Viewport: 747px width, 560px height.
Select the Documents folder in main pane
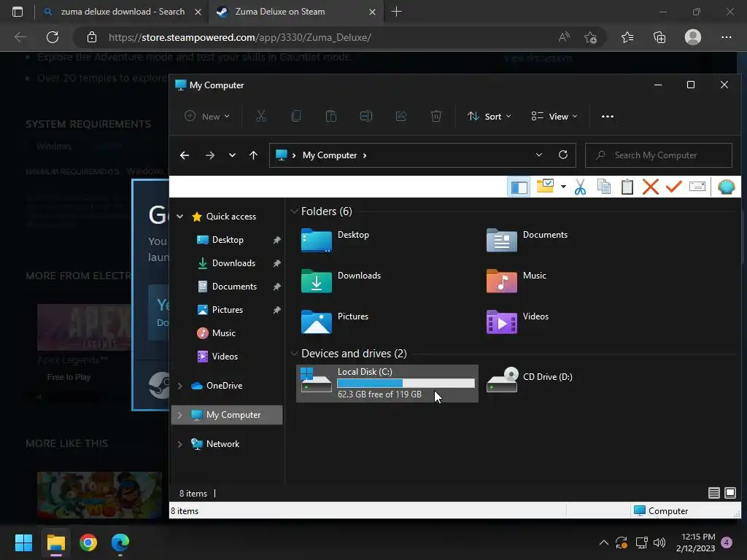point(527,240)
